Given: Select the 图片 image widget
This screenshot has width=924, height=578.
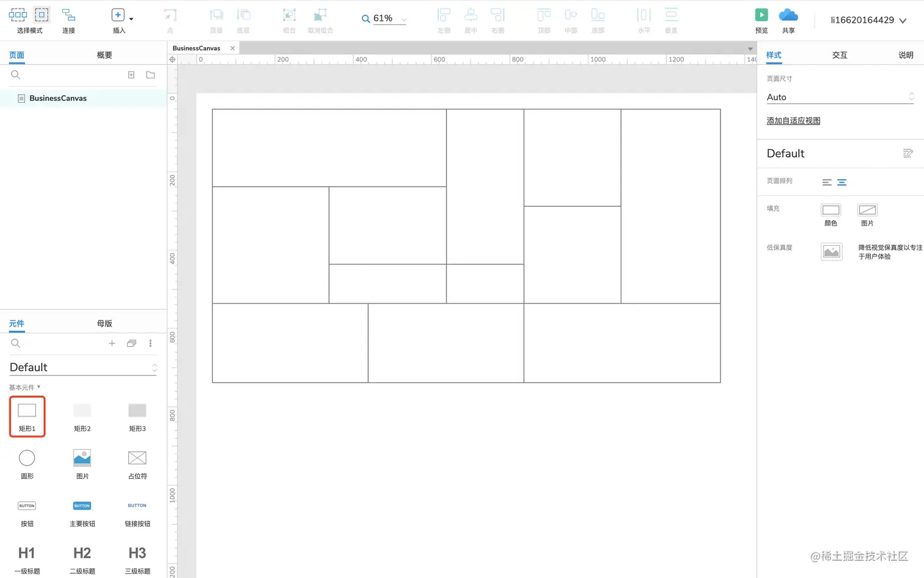Looking at the screenshot, I should click(x=82, y=464).
